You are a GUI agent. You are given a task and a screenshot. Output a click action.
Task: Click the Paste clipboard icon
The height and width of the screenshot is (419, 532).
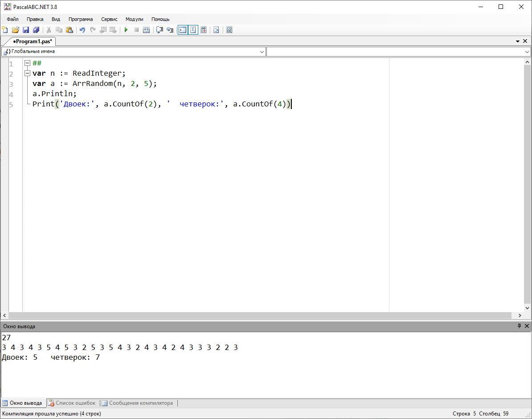[x=70, y=30]
